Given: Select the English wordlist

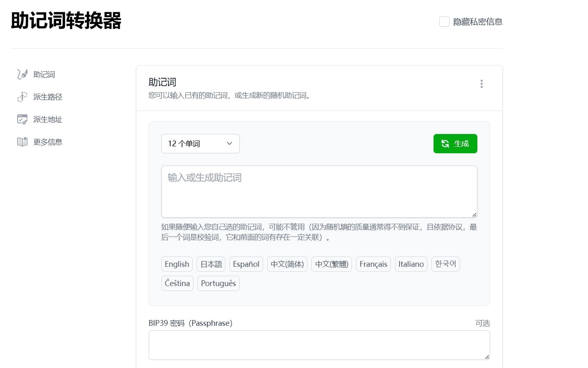Looking at the screenshot, I should pos(177,264).
